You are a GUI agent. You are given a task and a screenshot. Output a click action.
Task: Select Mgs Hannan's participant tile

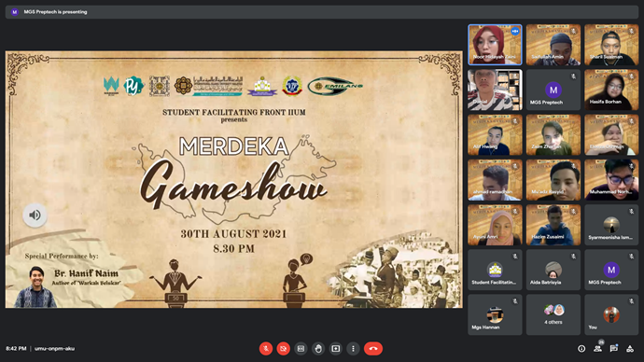point(495,314)
